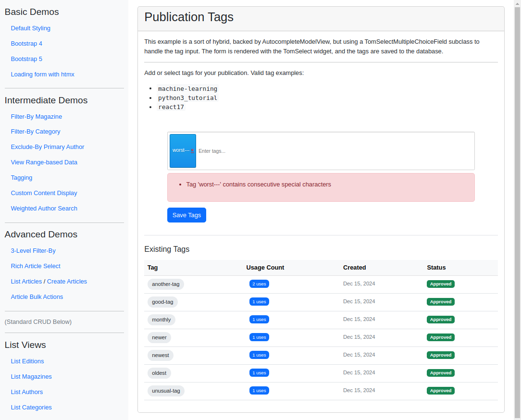Click the Create Articles link
The image size is (521, 420).
click(x=67, y=282)
